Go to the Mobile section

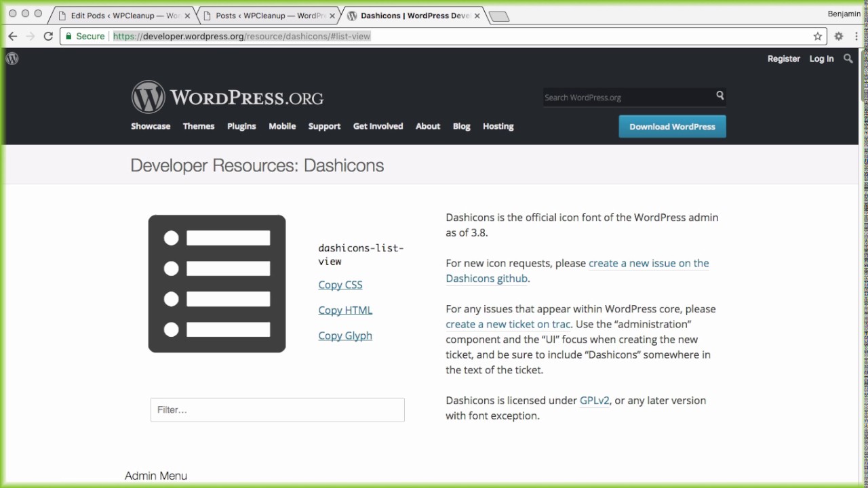[x=282, y=127]
